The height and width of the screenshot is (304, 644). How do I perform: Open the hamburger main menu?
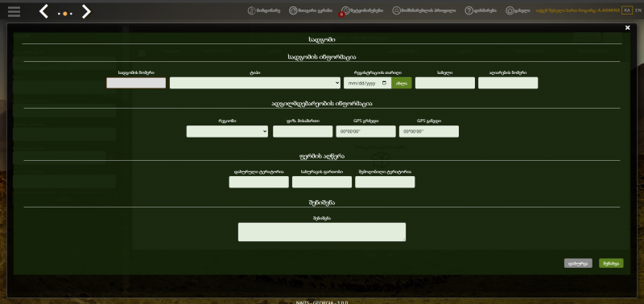14,11
